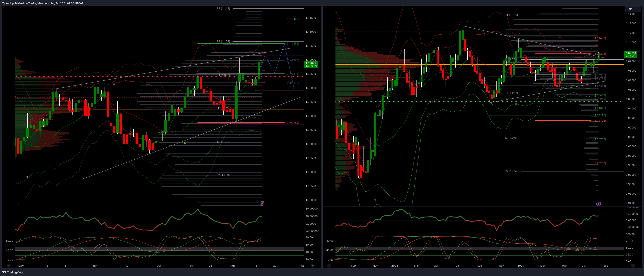The width and height of the screenshot is (644, 276).
Task: Click the 2023 label on right time axis
Action: coord(394,266)
